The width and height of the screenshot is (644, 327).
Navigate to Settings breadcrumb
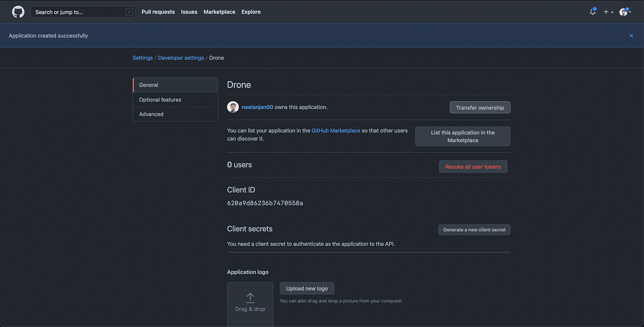(143, 58)
